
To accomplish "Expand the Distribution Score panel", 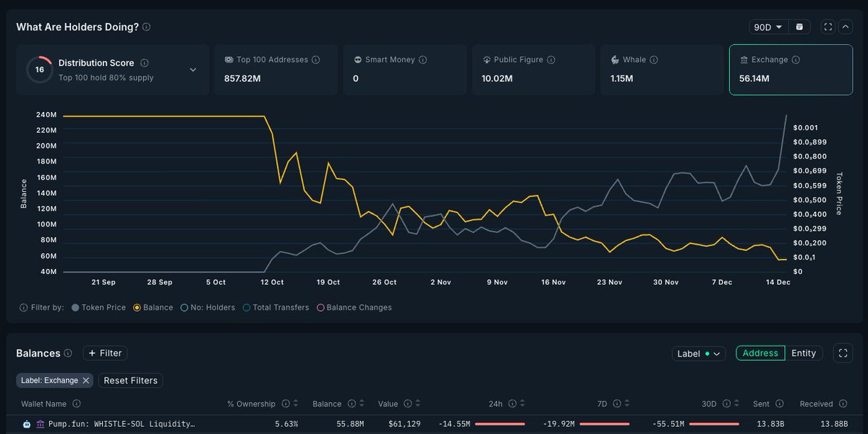I will (x=192, y=69).
